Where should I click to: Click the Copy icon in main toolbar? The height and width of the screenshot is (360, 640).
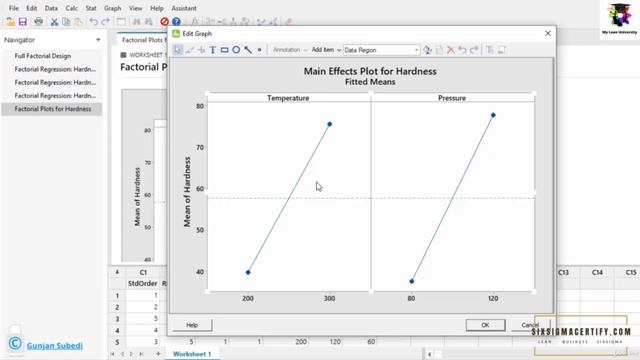click(x=66, y=22)
